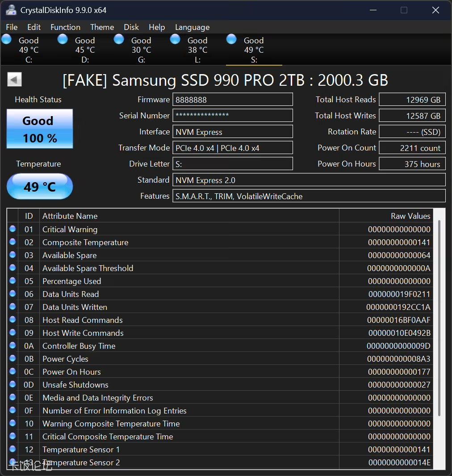452x476 pixels.
Task: Select the L: drive status orb
Action: (x=175, y=39)
